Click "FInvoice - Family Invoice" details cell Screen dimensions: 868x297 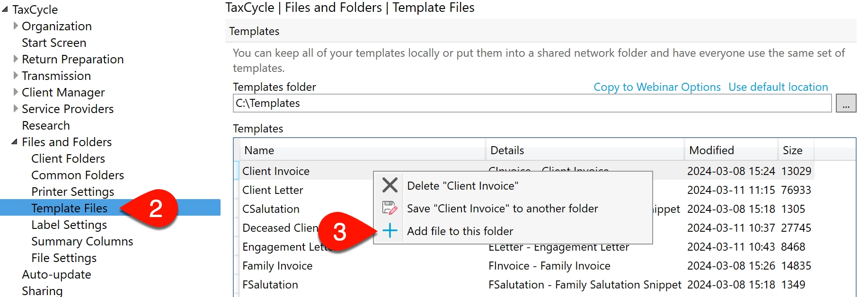(549, 266)
